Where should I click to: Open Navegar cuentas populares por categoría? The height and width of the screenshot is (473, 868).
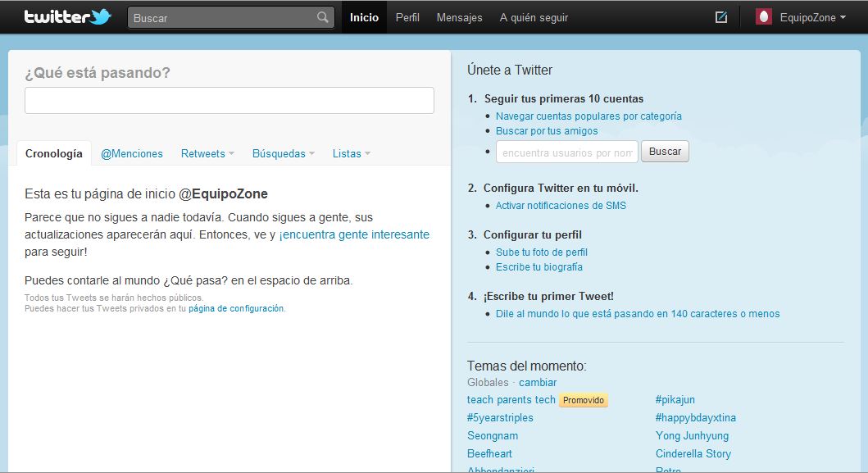(589, 116)
